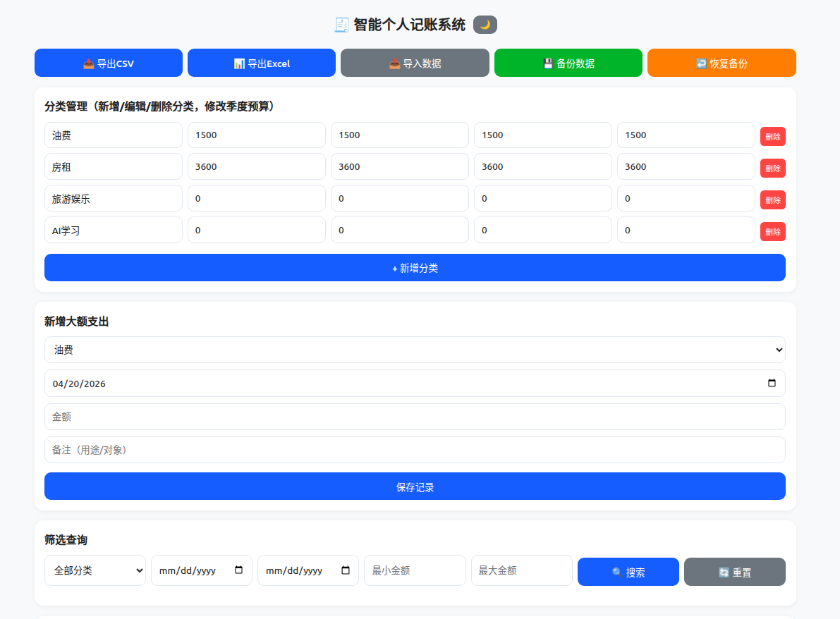
Task: Click the 导出CSV export button
Action: 109,63
